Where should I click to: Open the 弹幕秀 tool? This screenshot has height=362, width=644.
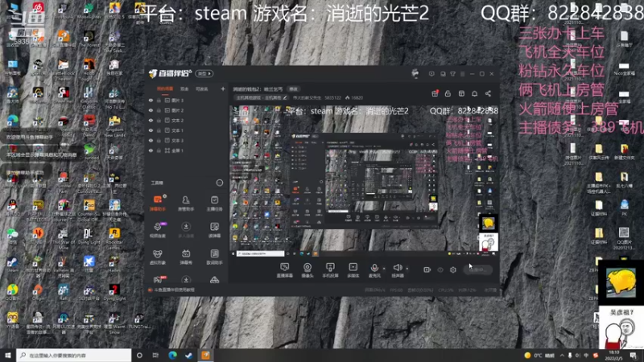coord(186,257)
